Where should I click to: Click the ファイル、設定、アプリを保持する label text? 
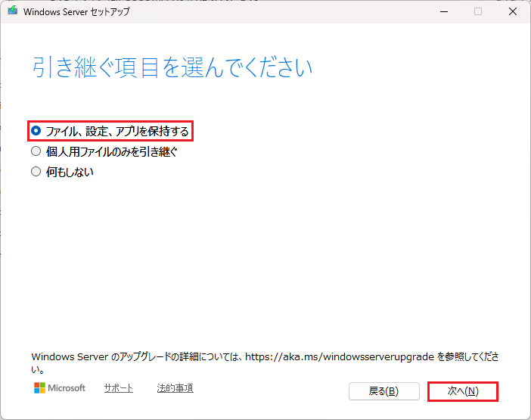click(116, 132)
